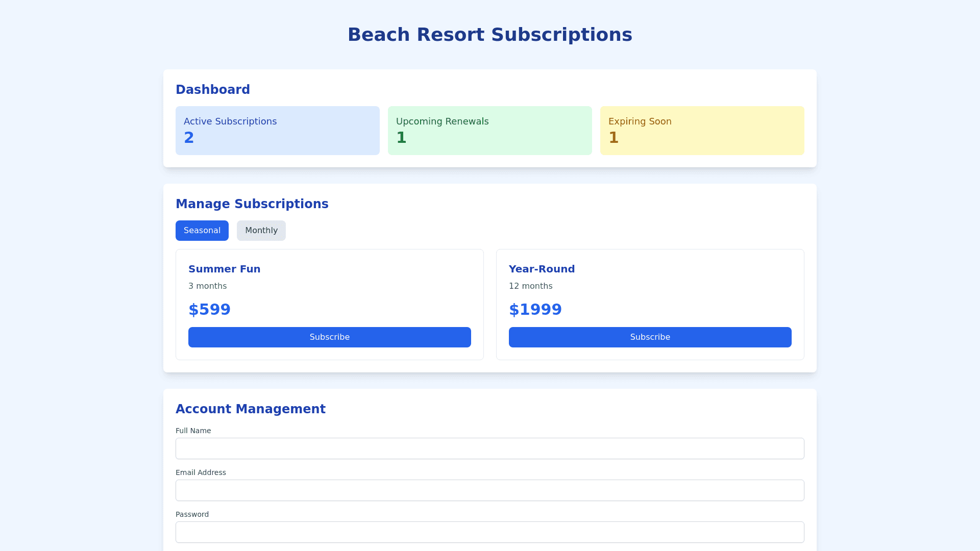Click the Dashboard section heading
The width and height of the screenshot is (980, 551).
tap(212, 90)
